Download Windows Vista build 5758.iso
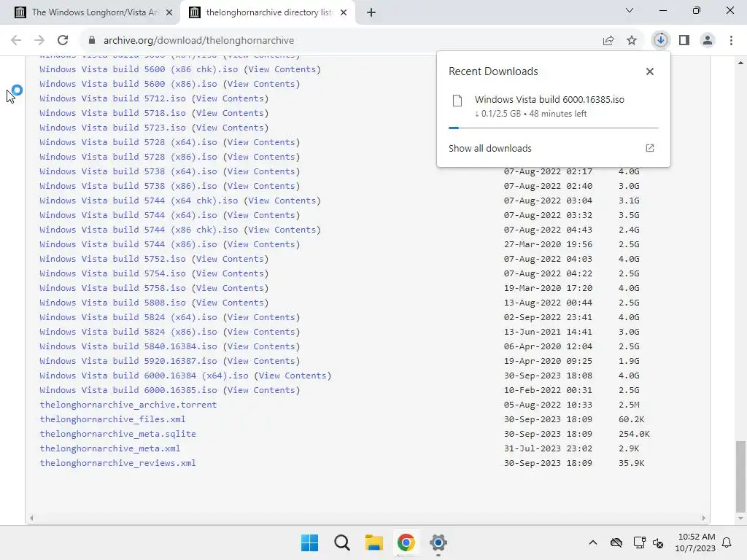The width and height of the screenshot is (747, 560). [x=112, y=288]
